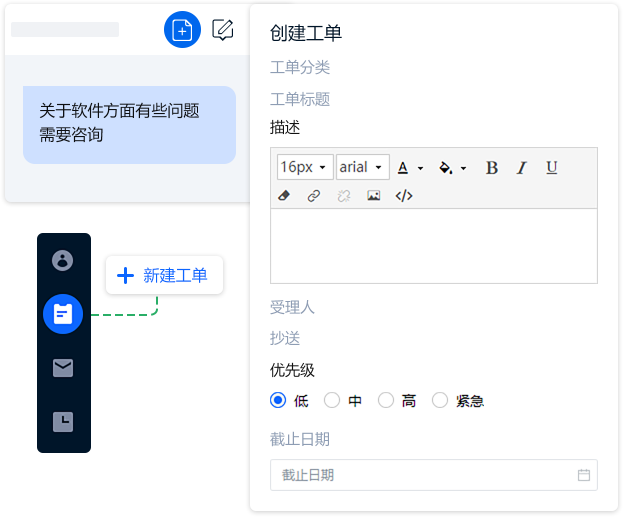Select the ticket clipboard sidebar icon
This screenshot has width=624, height=518.
point(63,314)
